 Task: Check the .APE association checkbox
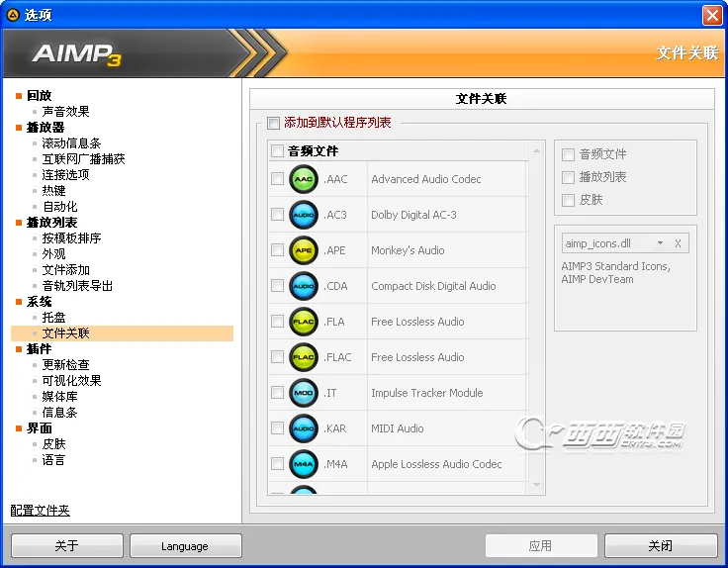pyautogui.click(x=277, y=250)
